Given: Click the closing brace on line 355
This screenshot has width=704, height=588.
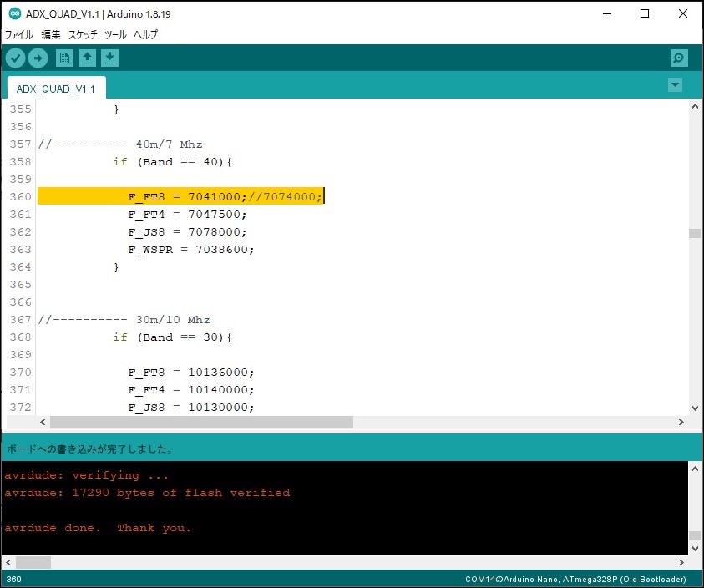Looking at the screenshot, I should tap(116, 109).
